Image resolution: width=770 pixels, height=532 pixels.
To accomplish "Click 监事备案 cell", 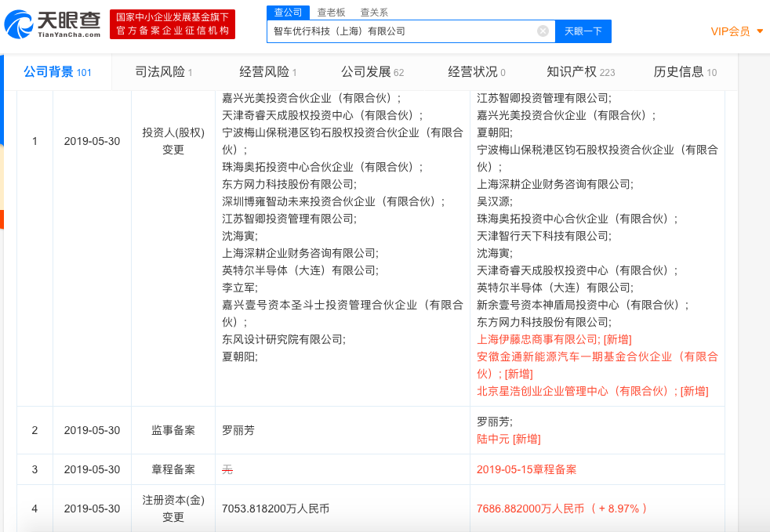I will tap(173, 430).
